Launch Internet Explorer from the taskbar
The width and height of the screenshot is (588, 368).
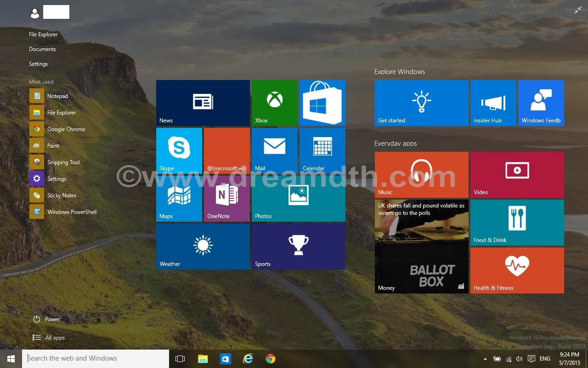pyautogui.click(x=248, y=359)
